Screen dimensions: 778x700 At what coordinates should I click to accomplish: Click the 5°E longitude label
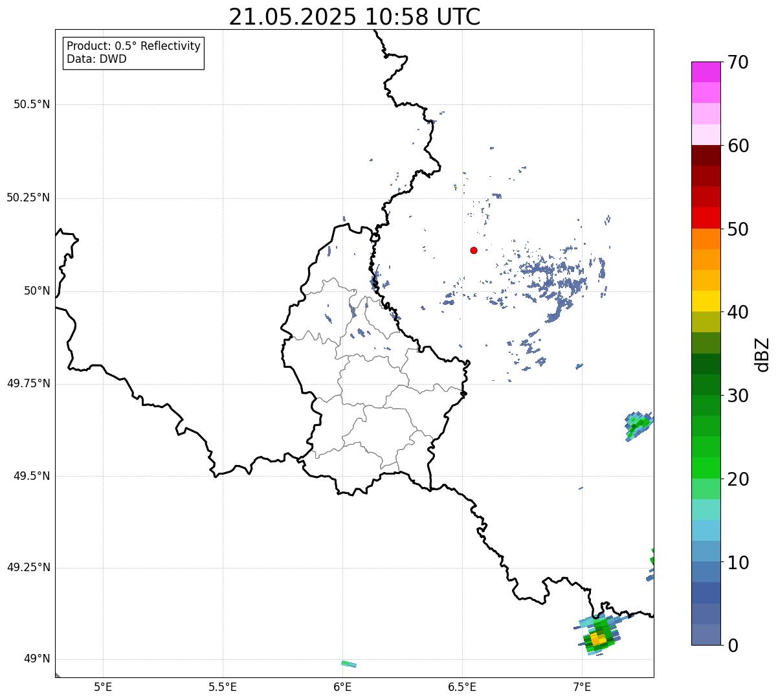click(x=103, y=687)
